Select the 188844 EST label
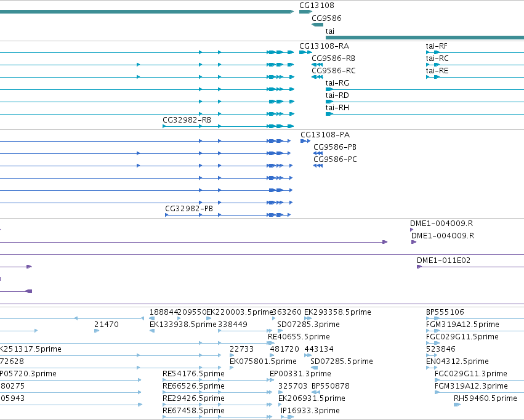Viewport: 524px width, 420px height. pos(163,312)
